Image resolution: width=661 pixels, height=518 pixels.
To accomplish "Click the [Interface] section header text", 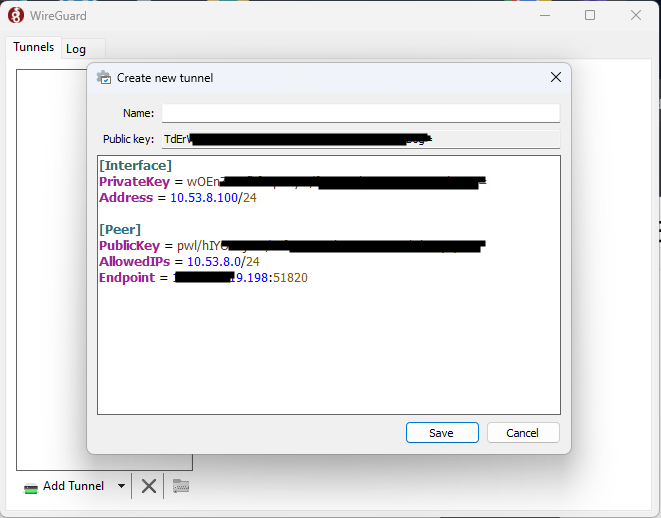I will click(x=135, y=165).
